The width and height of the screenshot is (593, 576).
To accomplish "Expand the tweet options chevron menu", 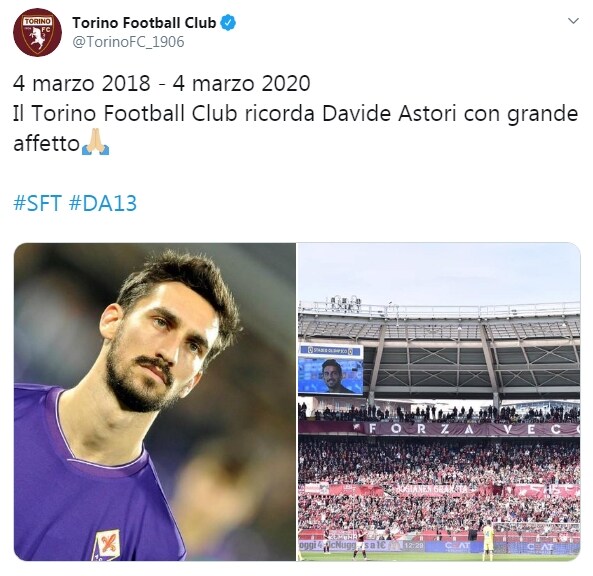I will (x=574, y=21).
